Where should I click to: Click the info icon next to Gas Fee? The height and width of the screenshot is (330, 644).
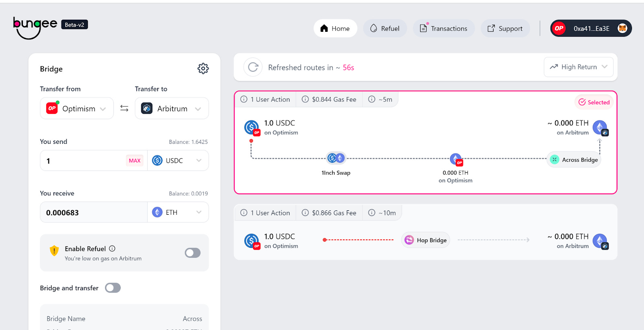(x=305, y=99)
